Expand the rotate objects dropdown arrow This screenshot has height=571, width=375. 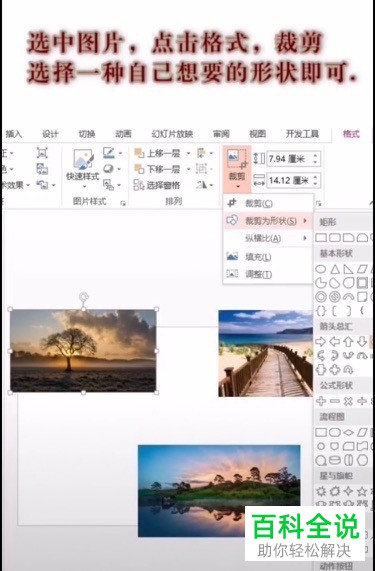[x=211, y=185]
